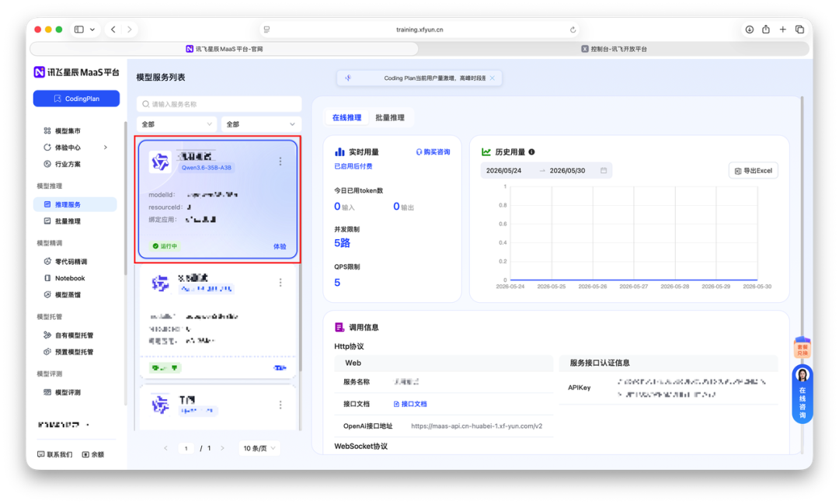Screen dimensions: 839x504
Task: Open 行业方案 in the sidebar
Action: pos(68,165)
